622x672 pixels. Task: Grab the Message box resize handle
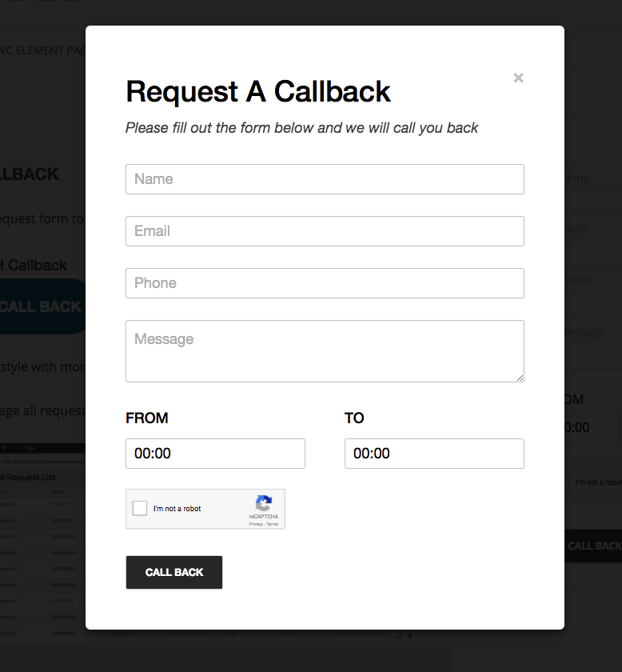[520, 378]
